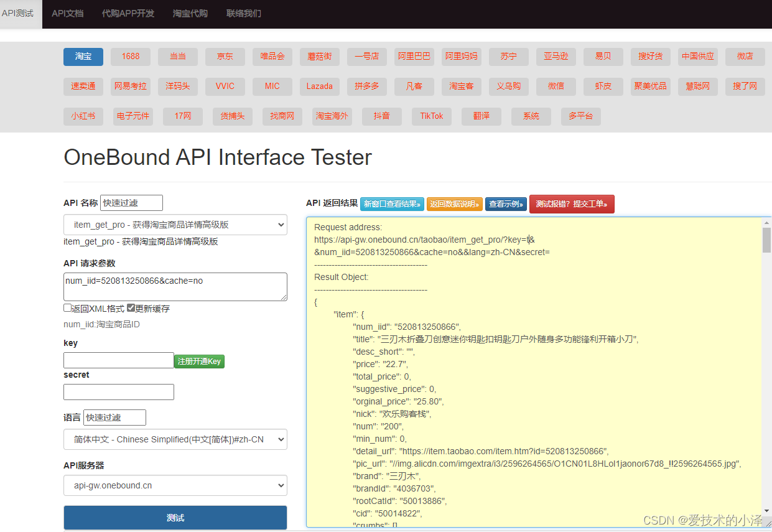Image resolution: width=772 pixels, height=532 pixels.
Task: Pick the 小红书 platform button
Action: pyautogui.click(x=83, y=116)
